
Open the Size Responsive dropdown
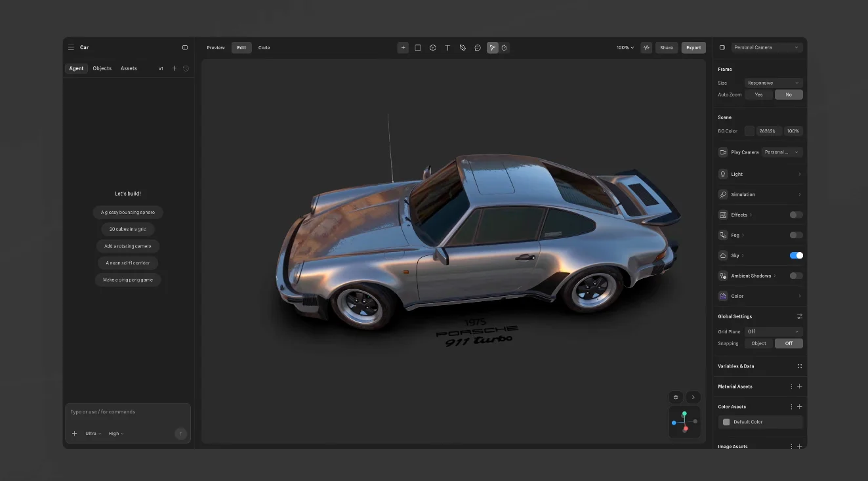pos(774,83)
